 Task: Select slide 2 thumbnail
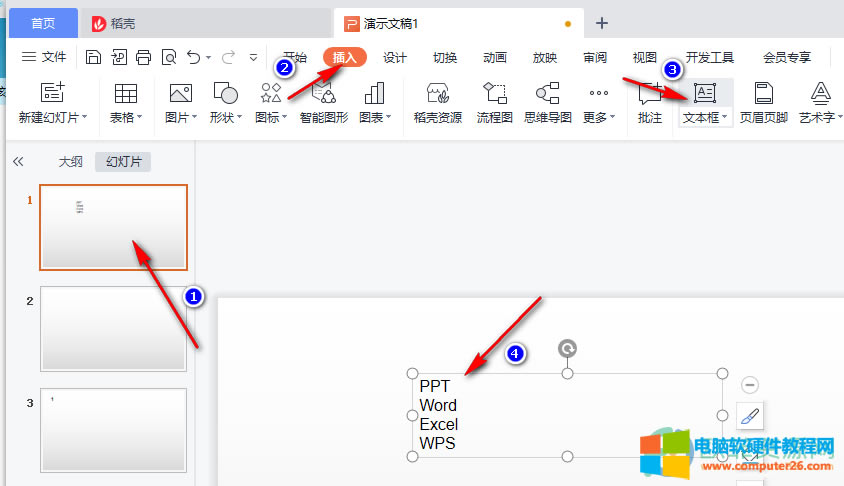click(x=113, y=329)
